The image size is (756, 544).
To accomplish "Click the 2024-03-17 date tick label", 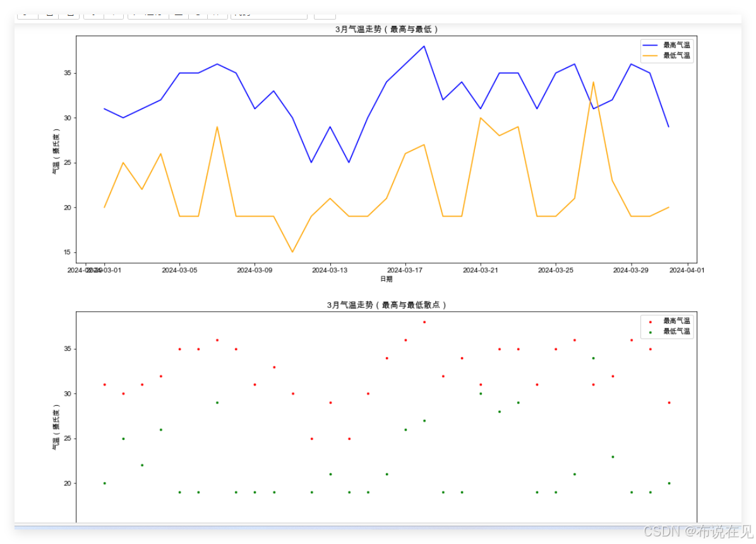I will tap(405, 270).
